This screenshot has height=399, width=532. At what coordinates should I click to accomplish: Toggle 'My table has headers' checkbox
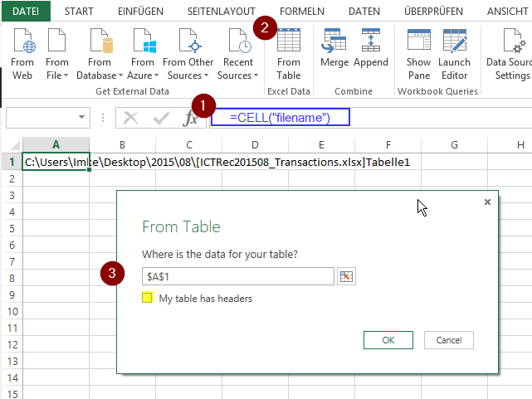[x=148, y=298]
